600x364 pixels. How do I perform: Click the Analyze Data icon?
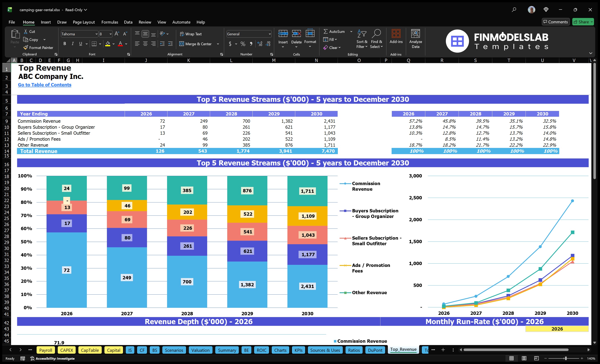click(x=416, y=38)
